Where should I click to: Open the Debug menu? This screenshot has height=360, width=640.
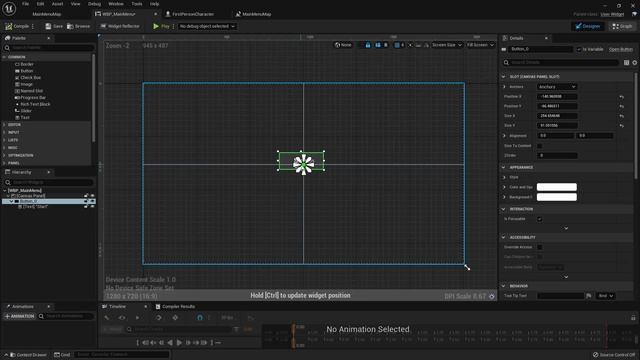pos(94,4)
